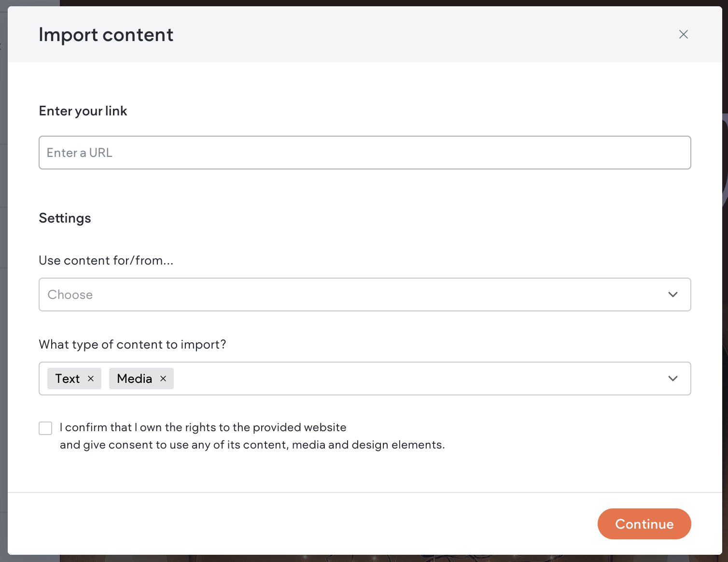Viewport: 728px width, 562px height.
Task: Click the dialog close icon in top right
Action: point(684,34)
